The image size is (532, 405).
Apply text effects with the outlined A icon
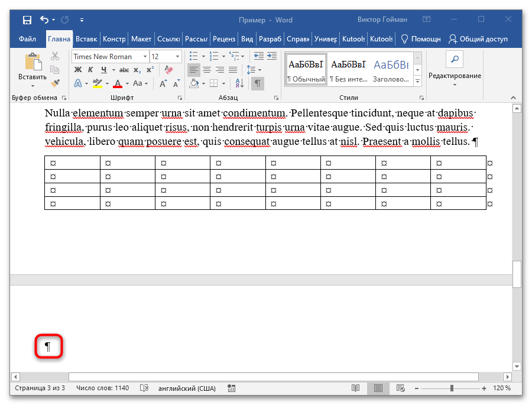coord(78,83)
